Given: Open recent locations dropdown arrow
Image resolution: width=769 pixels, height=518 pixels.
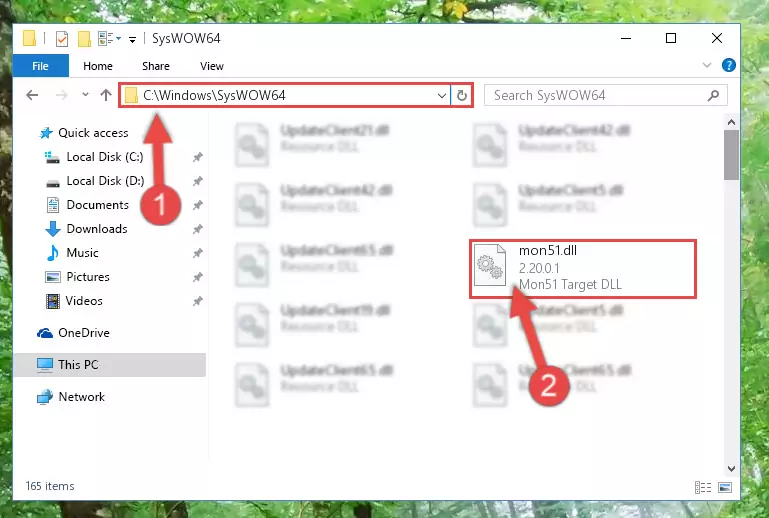Looking at the screenshot, I should tap(85, 95).
